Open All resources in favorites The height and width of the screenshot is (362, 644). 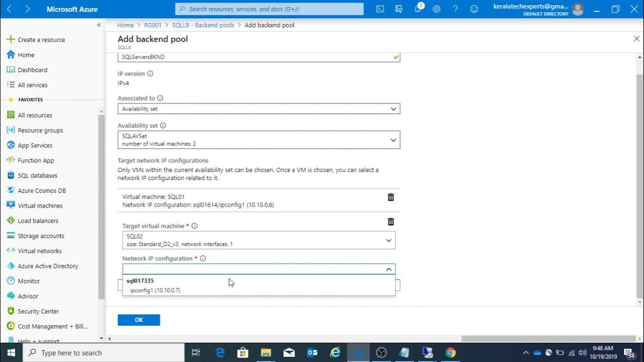point(35,115)
